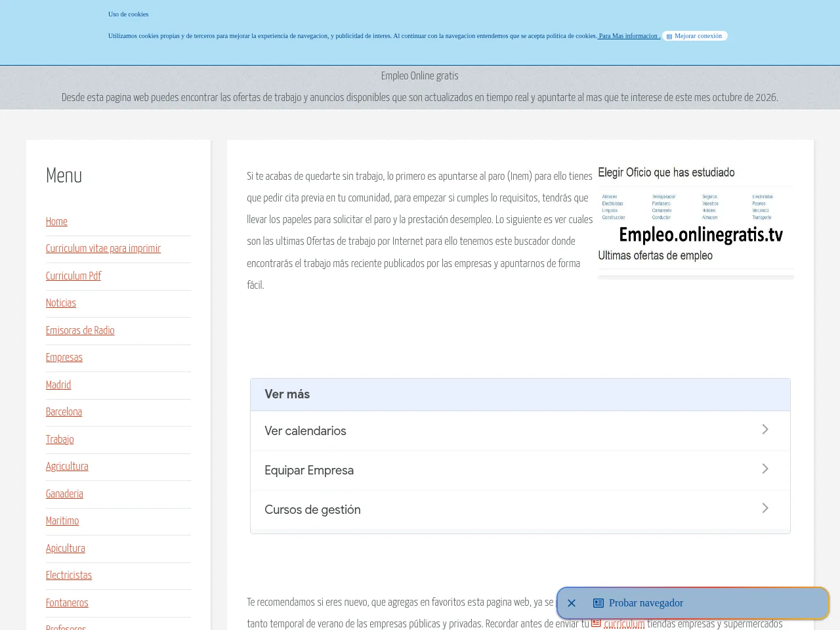
Task: Click the Cursos de gestión row label
Action: 312,510
